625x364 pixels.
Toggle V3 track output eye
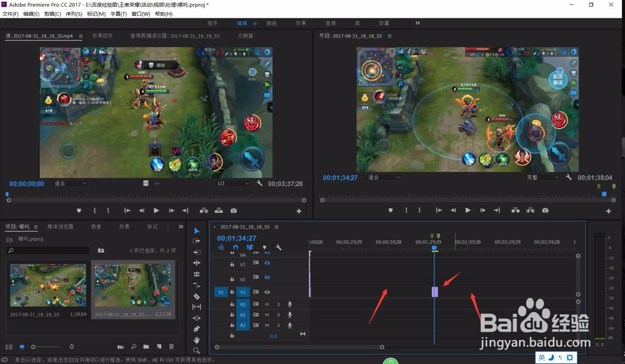(x=267, y=263)
